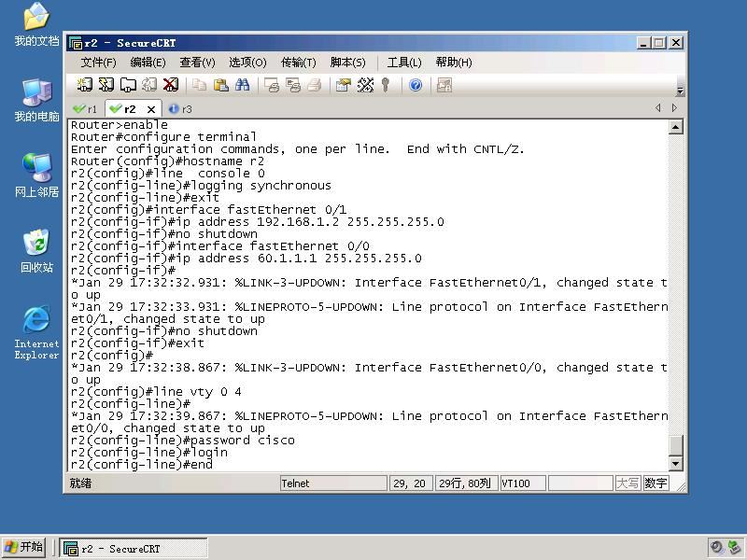Screen dimensions: 747x560
Task: Open the 查看(V) menu
Action: 197,63
